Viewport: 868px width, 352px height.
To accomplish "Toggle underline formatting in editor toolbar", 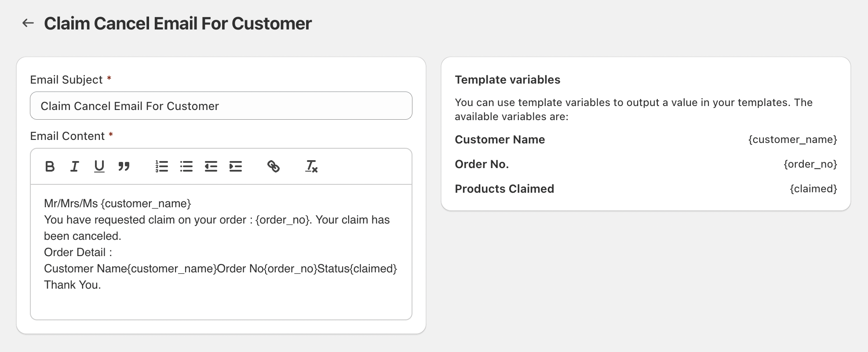I will pos(99,166).
